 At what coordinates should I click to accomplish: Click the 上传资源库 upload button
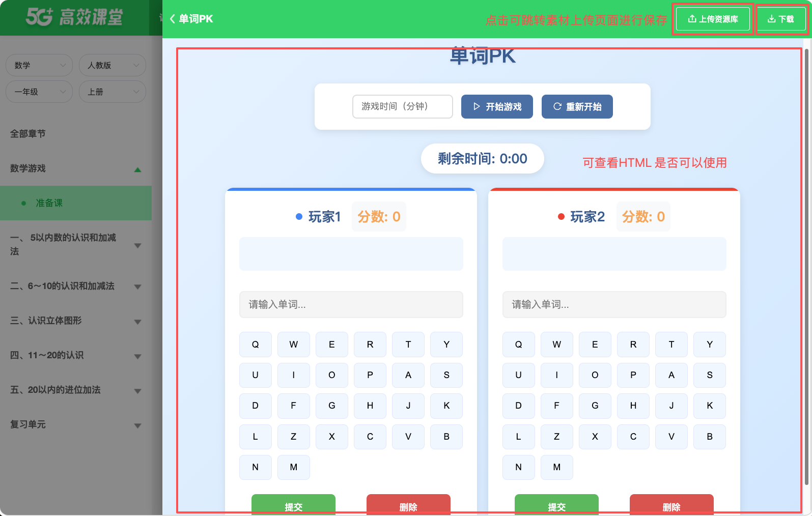click(713, 19)
